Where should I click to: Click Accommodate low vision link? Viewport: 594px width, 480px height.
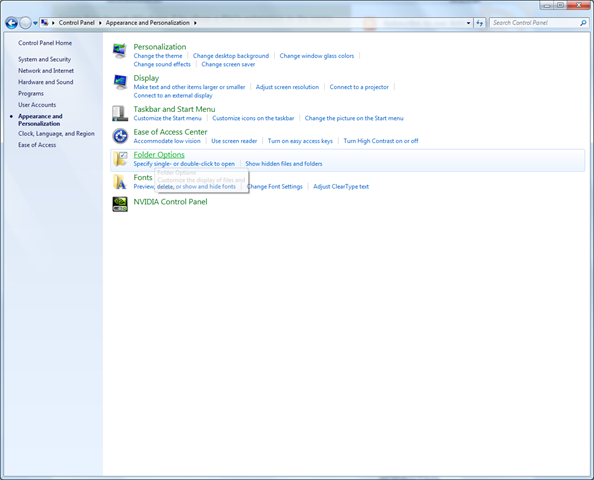point(167,141)
